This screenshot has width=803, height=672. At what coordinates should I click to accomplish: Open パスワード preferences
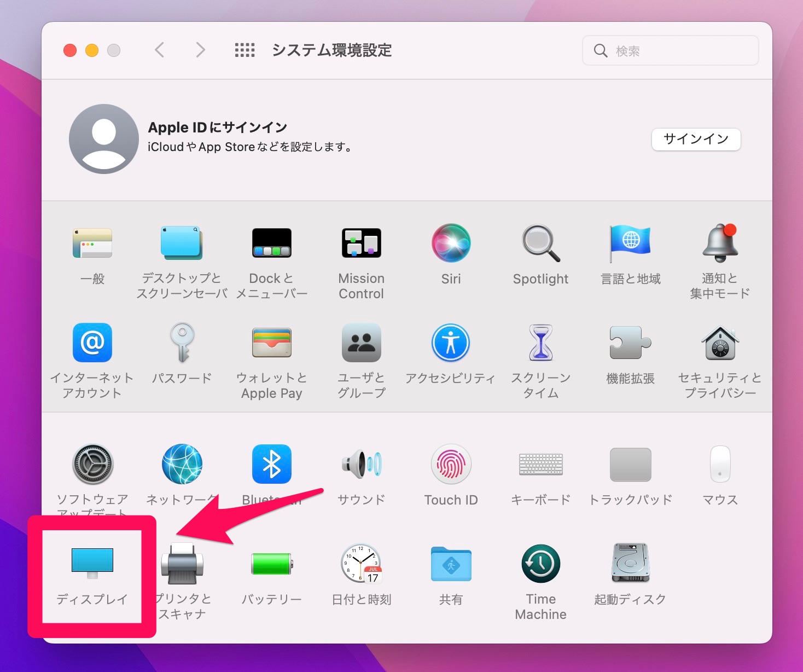tap(182, 343)
